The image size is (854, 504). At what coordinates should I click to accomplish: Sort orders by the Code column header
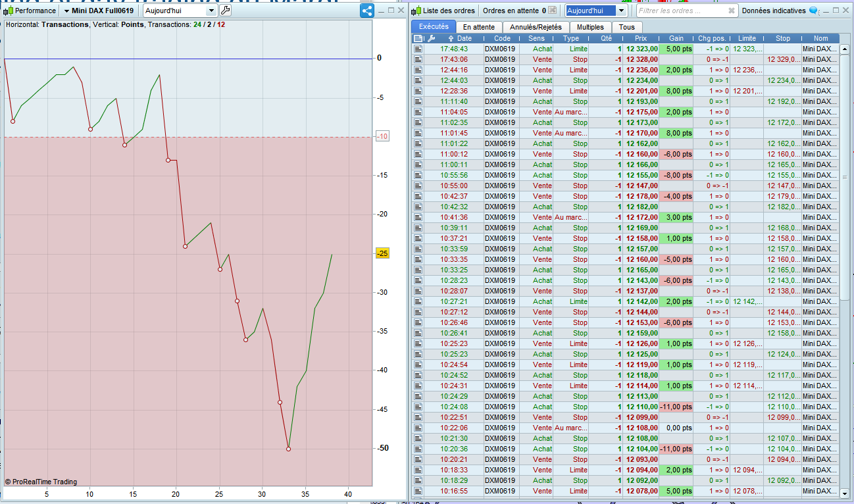pos(502,38)
